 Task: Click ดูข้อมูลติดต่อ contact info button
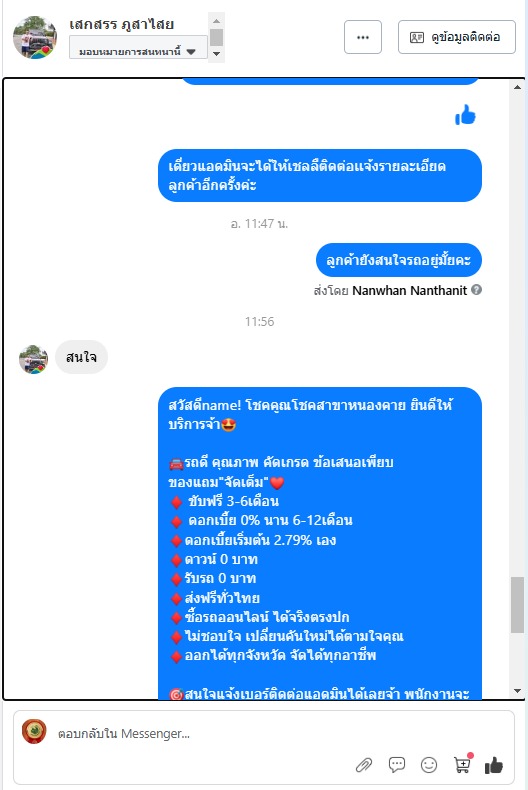[456, 37]
